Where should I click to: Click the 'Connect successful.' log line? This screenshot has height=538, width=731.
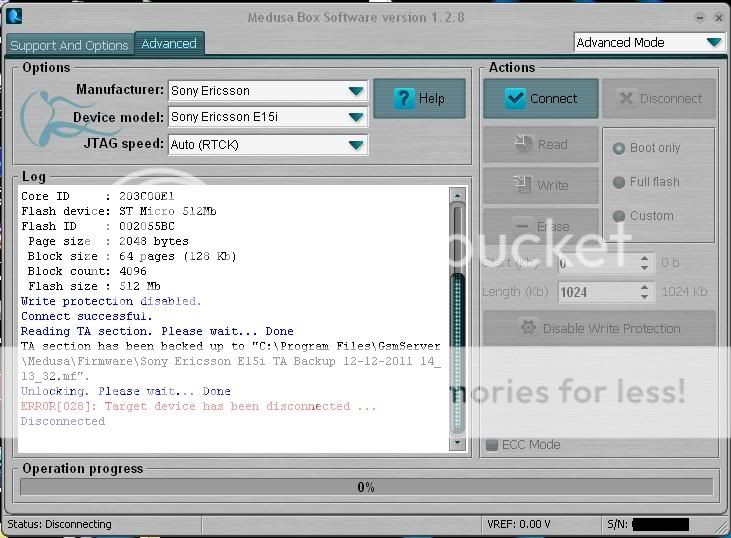(87, 316)
